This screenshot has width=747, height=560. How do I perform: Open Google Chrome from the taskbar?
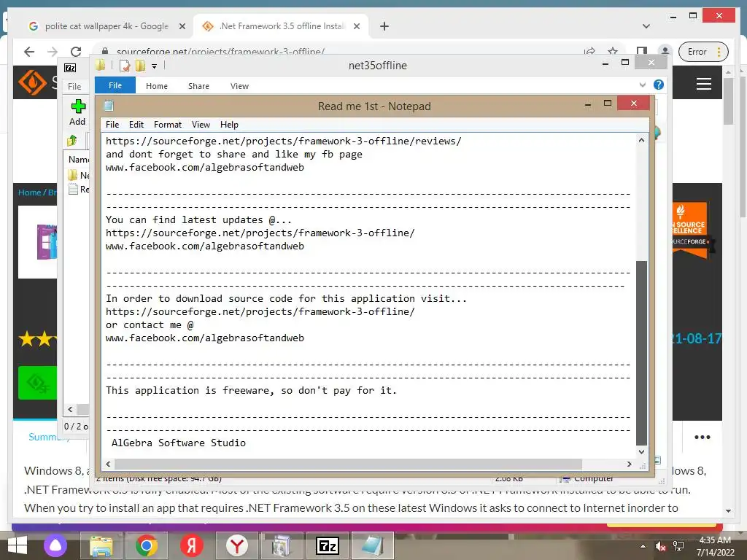pos(146,545)
